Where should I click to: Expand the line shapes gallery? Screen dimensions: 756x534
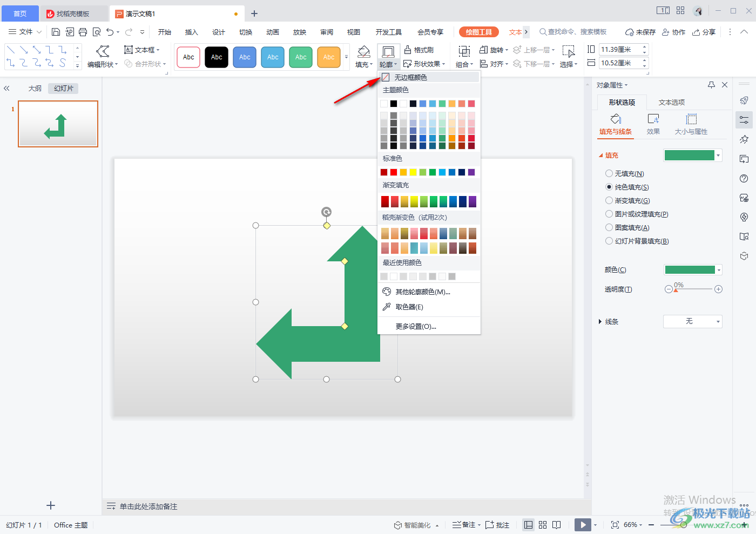(78, 65)
